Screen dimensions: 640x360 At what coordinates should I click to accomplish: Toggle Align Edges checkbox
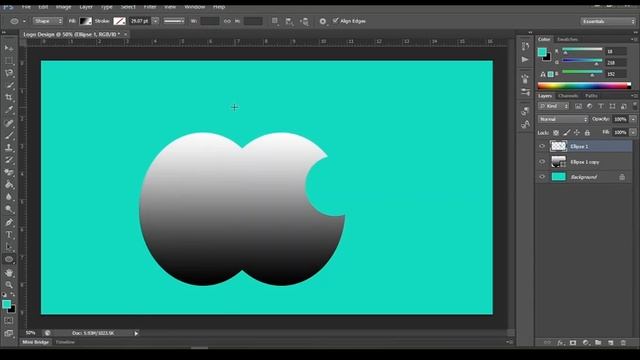click(336, 20)
